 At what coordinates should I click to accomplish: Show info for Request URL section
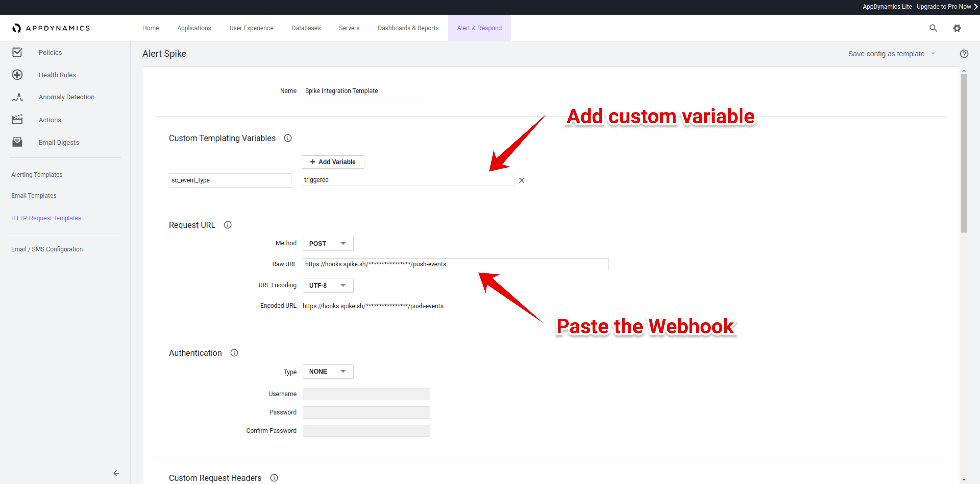coord(227,225)
